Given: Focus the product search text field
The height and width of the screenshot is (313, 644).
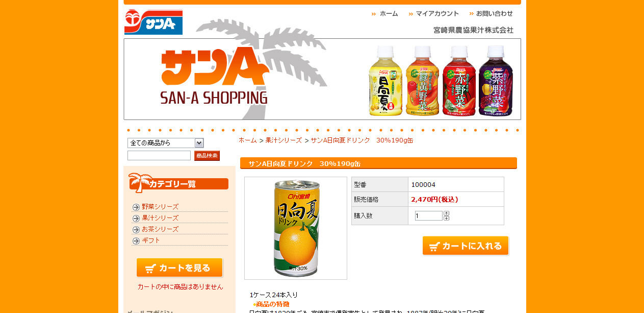Looking at the screenshot, I should tap(159, 156).
